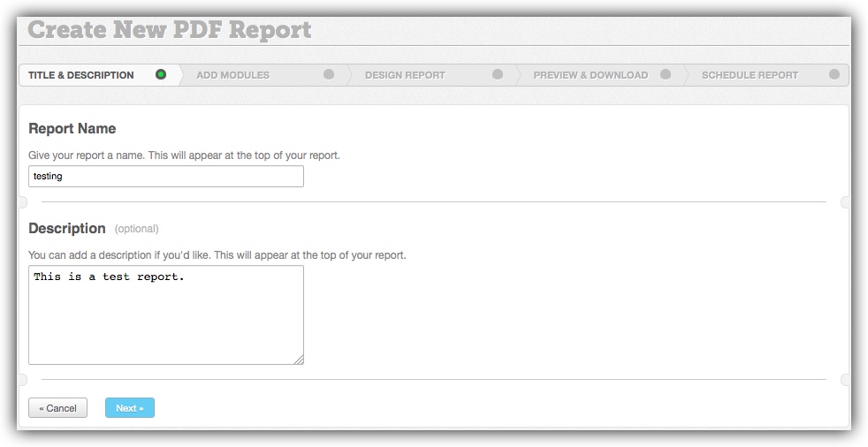
Task: Go to the Add Modules step
Action: click(x=264, y=75)
